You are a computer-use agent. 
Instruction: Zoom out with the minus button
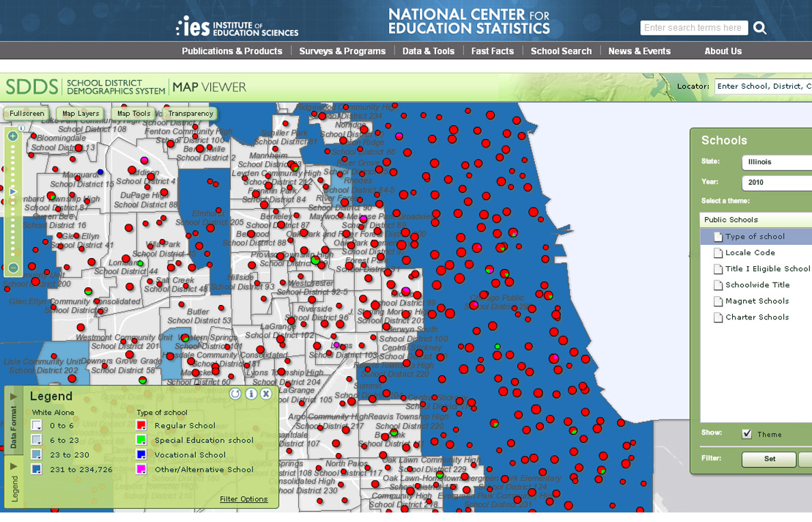14,267
